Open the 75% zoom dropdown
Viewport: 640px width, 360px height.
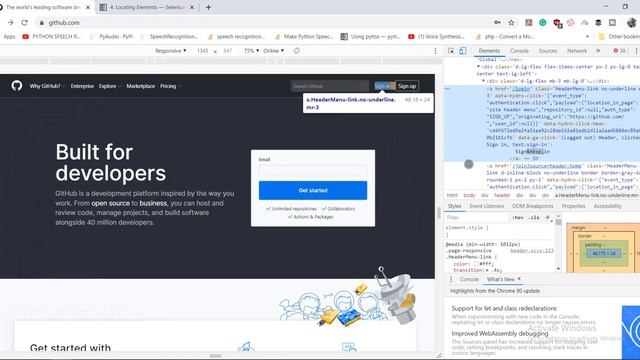point(251,51)
